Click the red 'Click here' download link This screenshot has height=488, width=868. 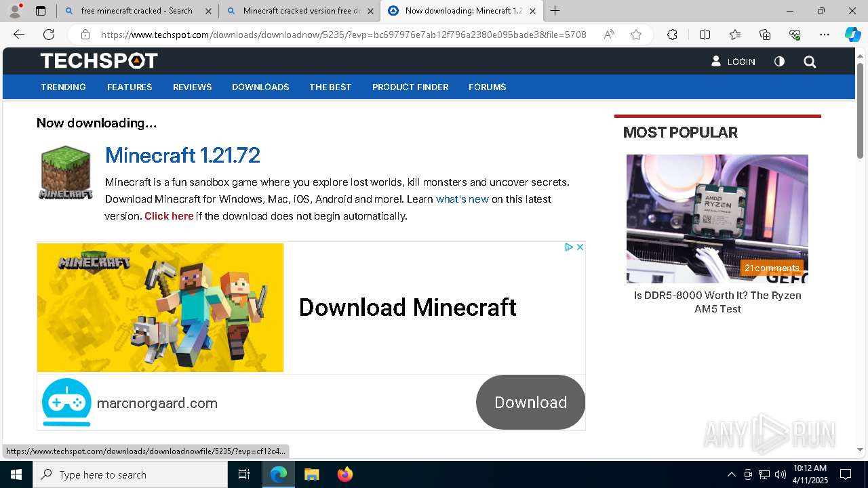[169, 216]
